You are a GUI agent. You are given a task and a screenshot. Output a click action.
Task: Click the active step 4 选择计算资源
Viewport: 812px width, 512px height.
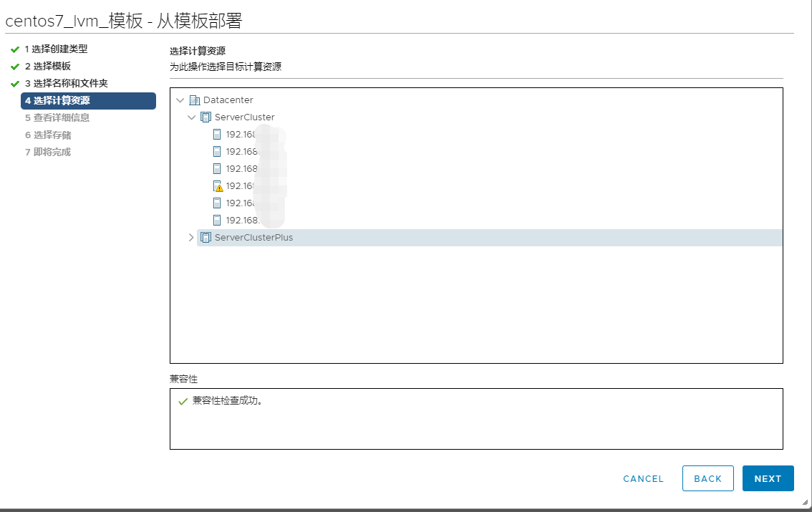(x=89, y=101)
